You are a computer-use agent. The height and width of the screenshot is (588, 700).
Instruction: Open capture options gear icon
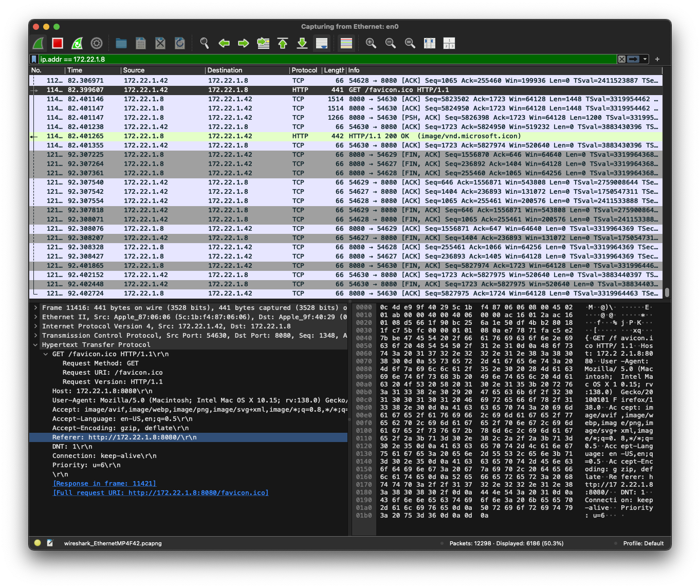[x=96, y=43]
